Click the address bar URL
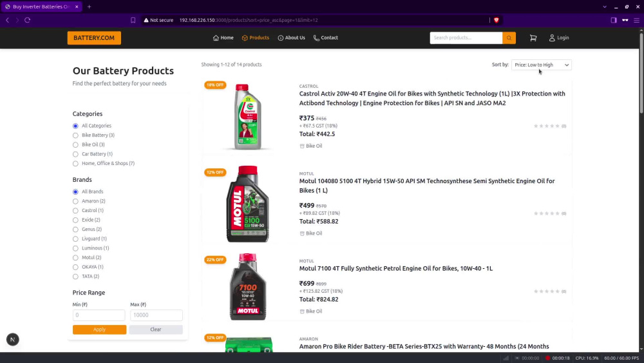 pos(249,20)
